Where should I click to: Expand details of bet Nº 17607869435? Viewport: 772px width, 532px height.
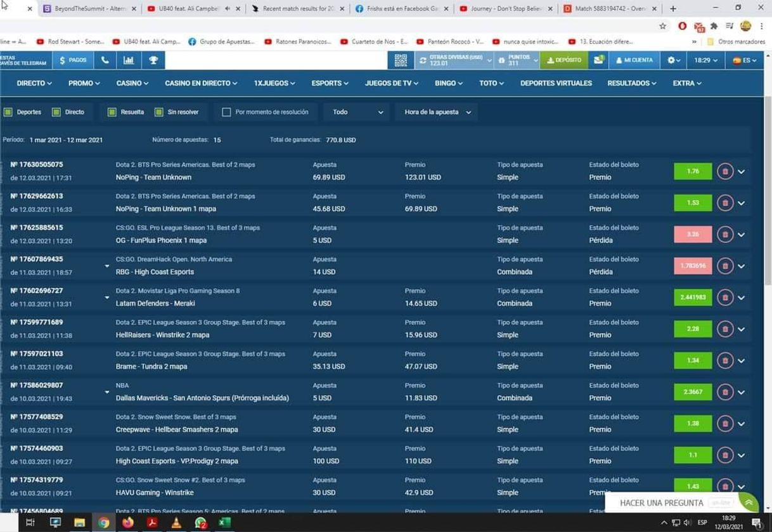742,266
